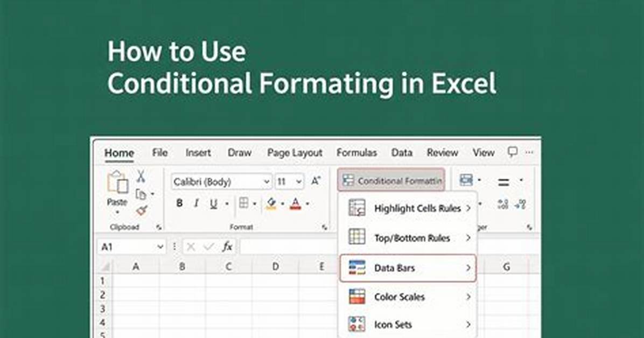Select column A header
Viewport: 644px width, 338px height.
pyautogui.click(x=136, y=267)
